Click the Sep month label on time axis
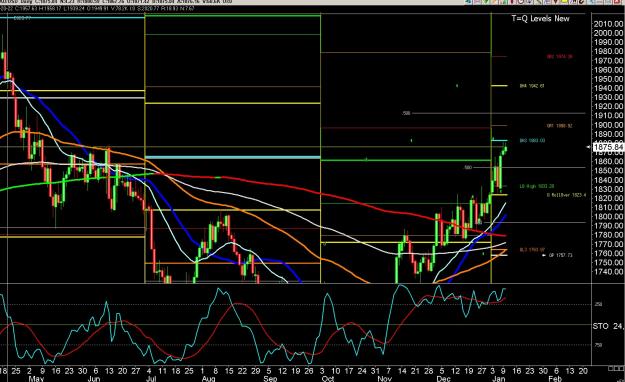 click(x=270, y=378)
